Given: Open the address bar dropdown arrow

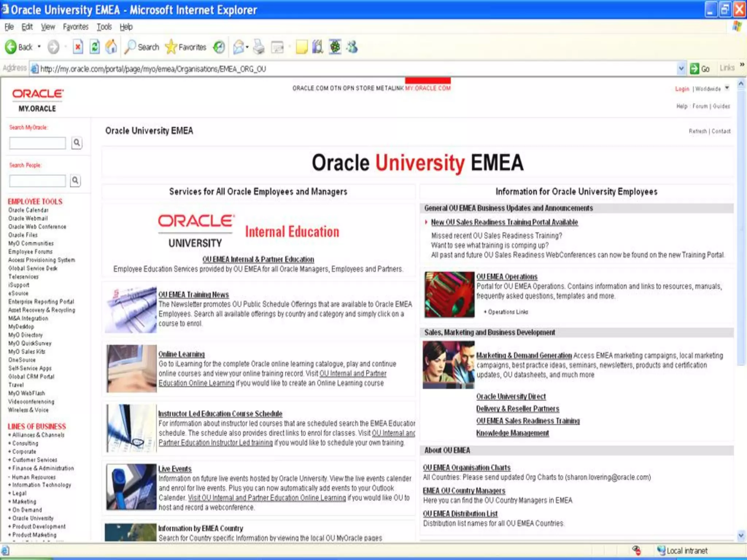Looking at the screenshot, I should pyautogui.click(x=681, y=69).
